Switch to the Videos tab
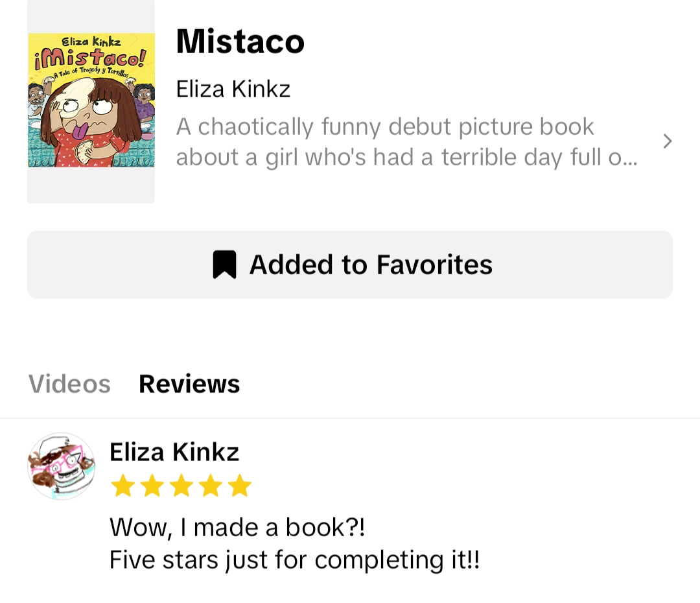This screenshot has height=603, width=700. [x=69, y=384]
